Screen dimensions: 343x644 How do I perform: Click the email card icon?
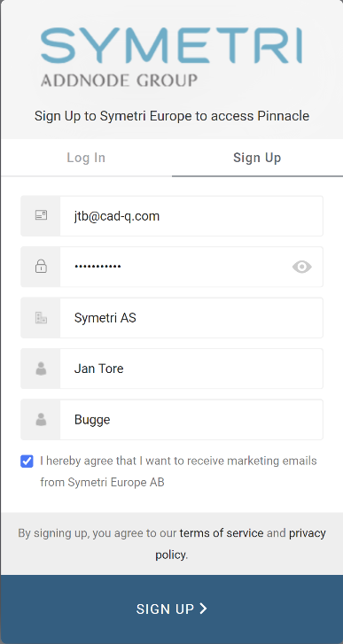41,215
